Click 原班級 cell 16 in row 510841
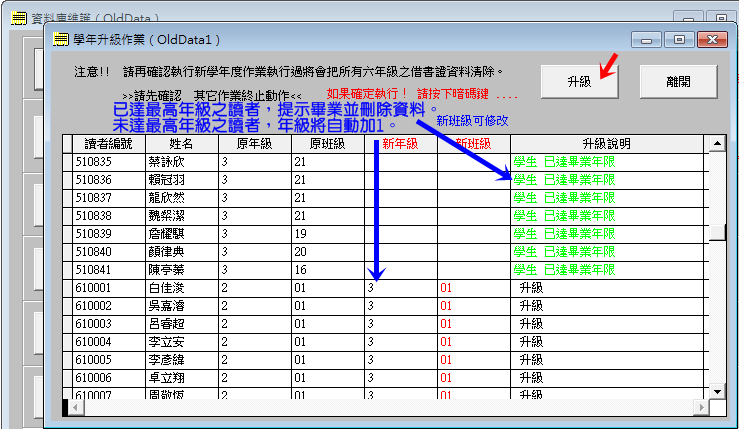 tap(328, 270)
